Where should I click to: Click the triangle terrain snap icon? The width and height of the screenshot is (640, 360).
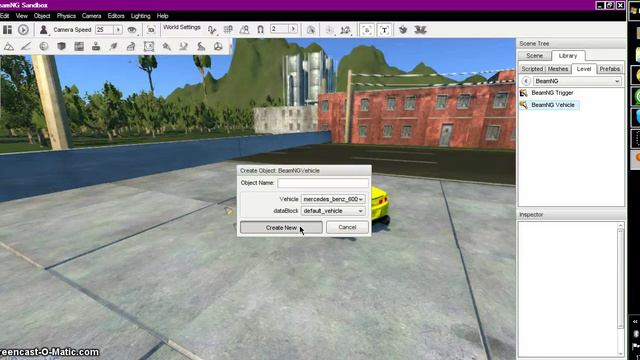pyautogui.click(x=244, y=29)
